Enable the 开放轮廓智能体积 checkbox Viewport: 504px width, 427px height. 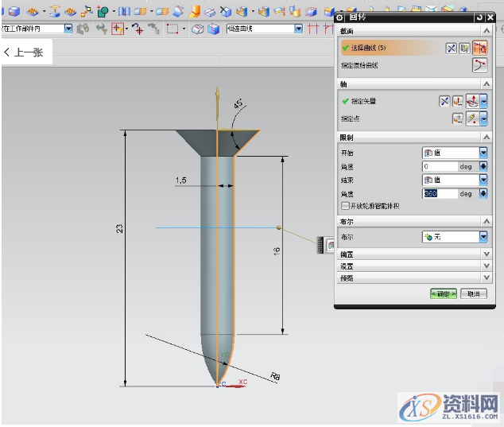[x=345, y=206]
